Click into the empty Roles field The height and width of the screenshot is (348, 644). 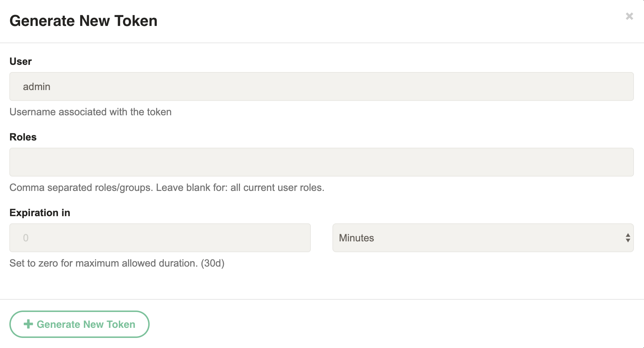[x=321, y=162]
